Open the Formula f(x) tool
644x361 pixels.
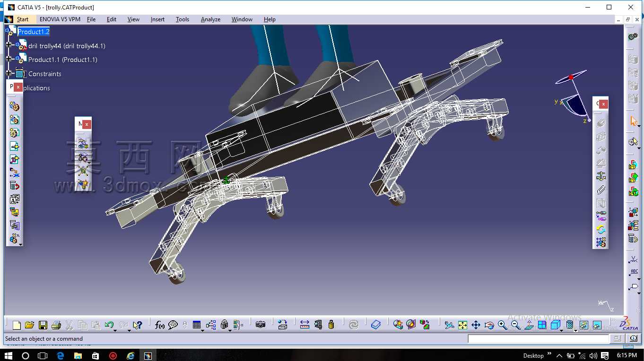coord(160,325)
